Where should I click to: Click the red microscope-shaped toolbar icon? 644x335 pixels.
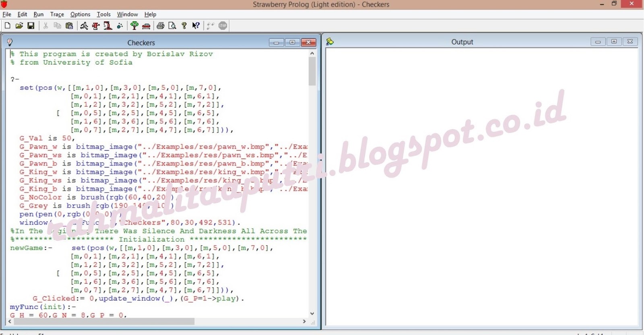click(107, 26)
